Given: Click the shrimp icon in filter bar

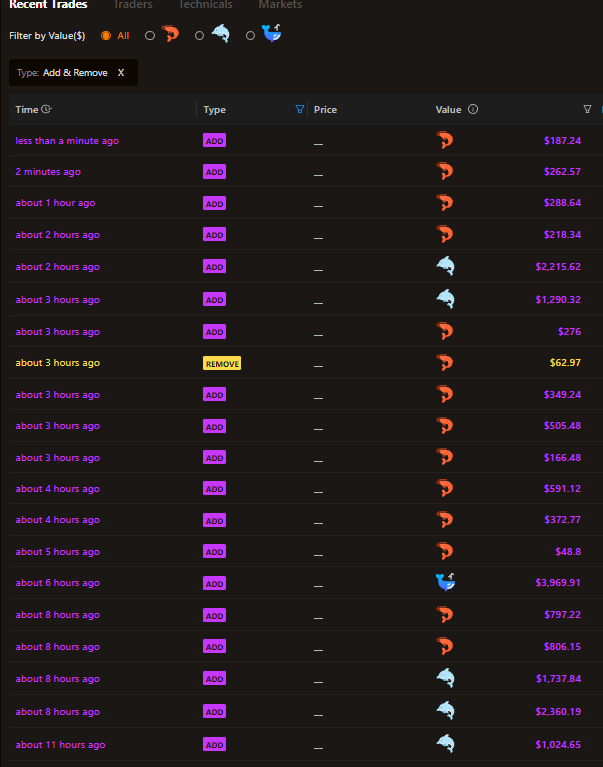Looking at the screenshot, I should (171, 34).
